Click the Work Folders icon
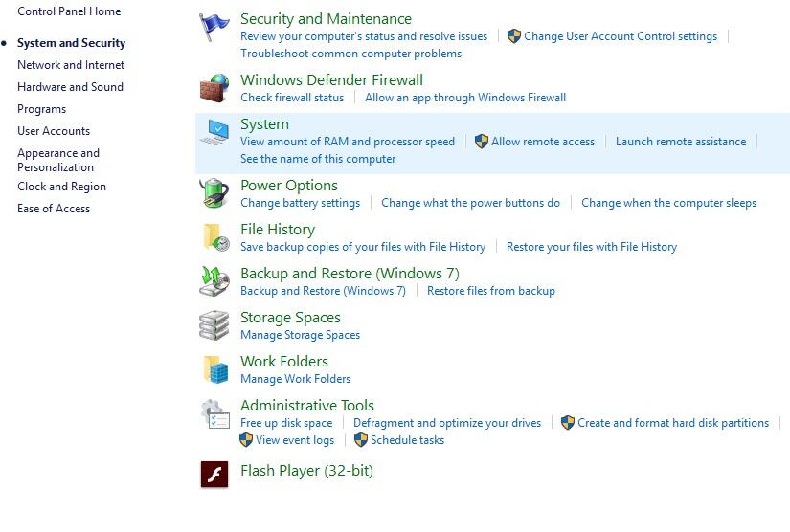790x532 pixels. [x=215, y=369]
